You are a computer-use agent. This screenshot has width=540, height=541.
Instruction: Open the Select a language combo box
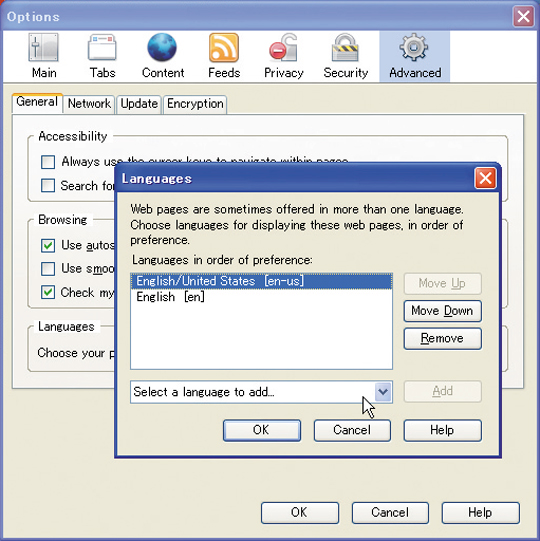[261, 392]
